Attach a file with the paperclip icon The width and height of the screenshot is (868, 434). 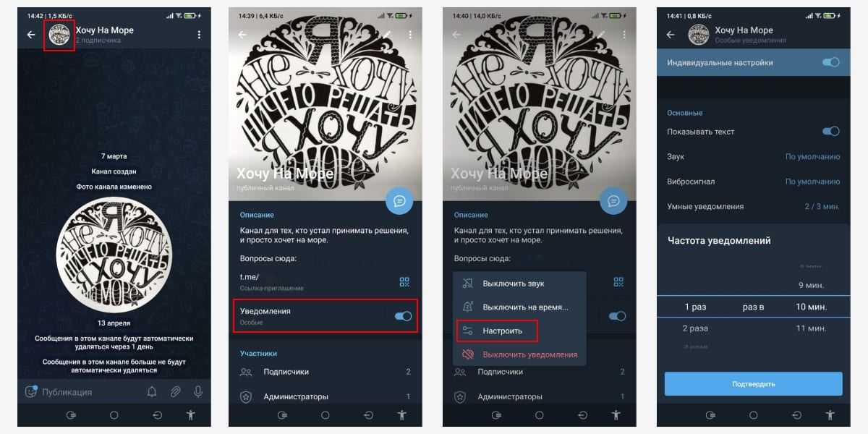(x=175, y=391)
